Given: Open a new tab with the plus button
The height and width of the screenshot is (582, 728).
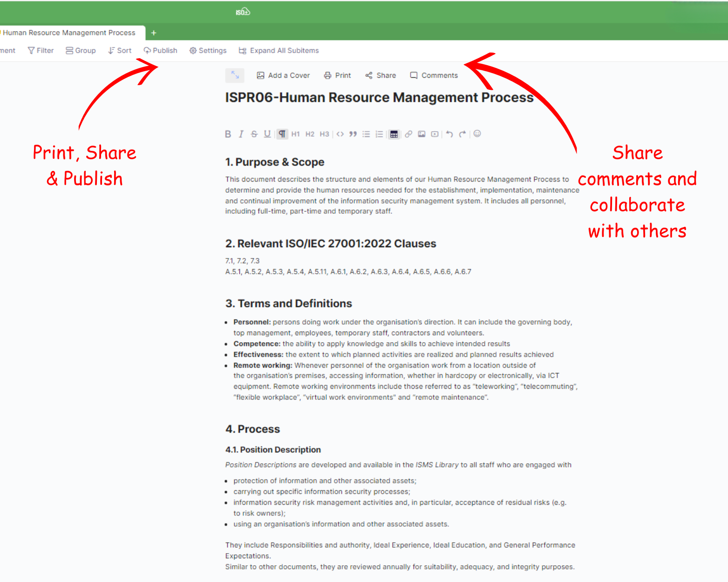Looking at the screenshot, I should [154, 33].
